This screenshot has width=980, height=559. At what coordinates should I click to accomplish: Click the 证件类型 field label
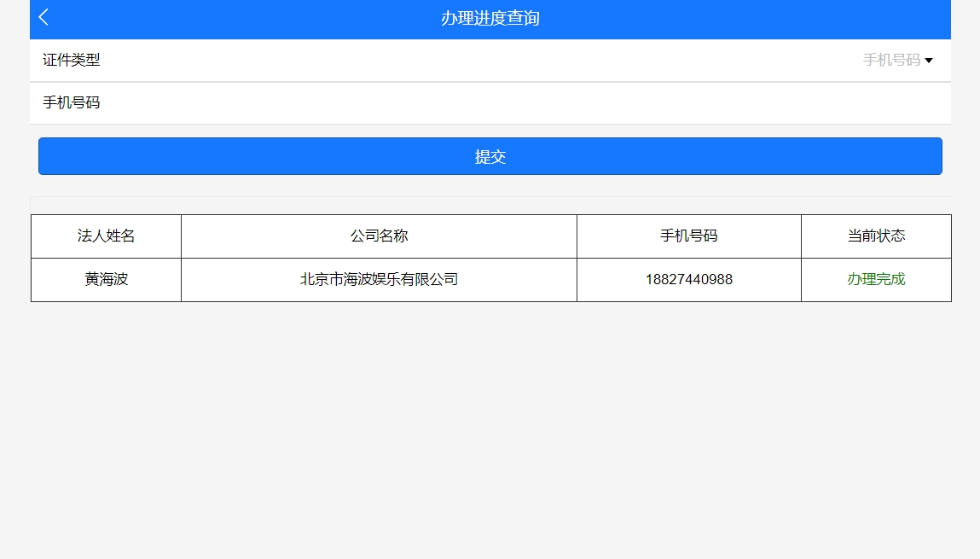(72, 61)
